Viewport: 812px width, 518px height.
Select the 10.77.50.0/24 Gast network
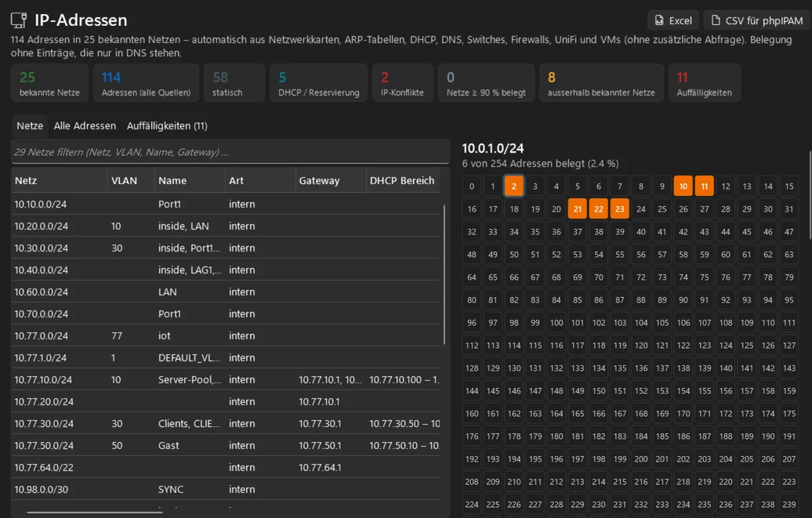click(226, 445)
